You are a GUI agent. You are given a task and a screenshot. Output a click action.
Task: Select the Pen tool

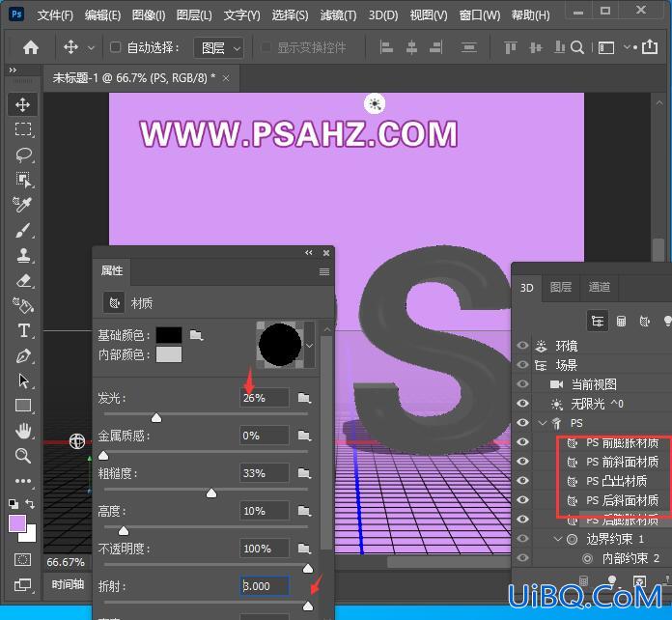pos(23,356)
